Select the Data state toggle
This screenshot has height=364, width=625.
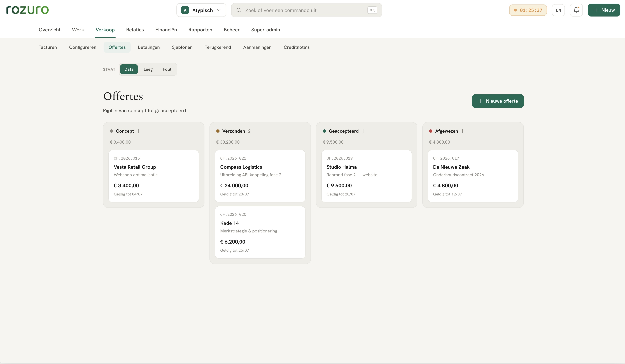[129, 69]
